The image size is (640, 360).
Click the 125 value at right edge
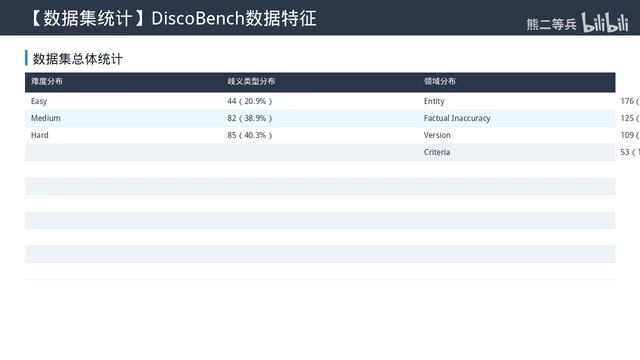[627, 118]
